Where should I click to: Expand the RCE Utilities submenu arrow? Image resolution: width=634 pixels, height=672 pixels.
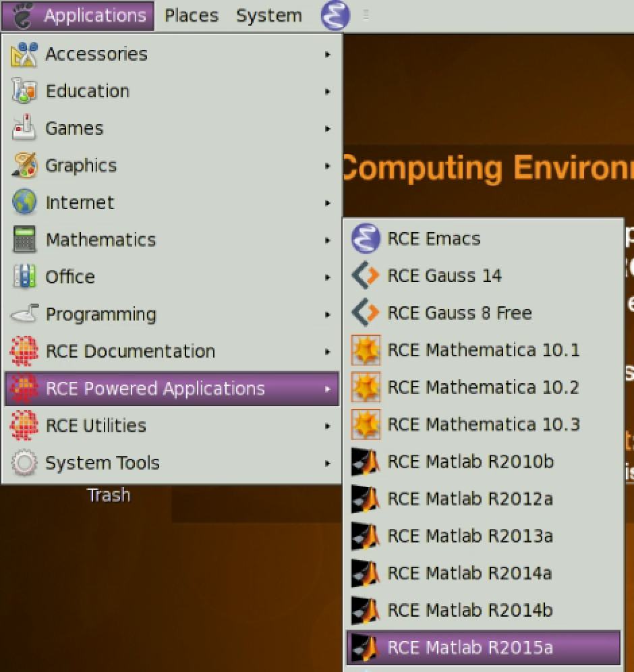tap(328, 426)
